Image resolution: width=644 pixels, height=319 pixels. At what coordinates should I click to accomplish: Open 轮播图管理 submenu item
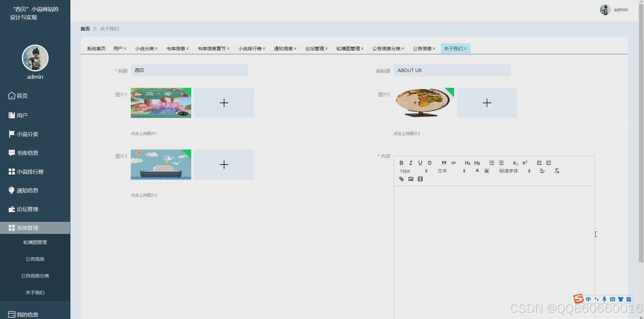35,242
